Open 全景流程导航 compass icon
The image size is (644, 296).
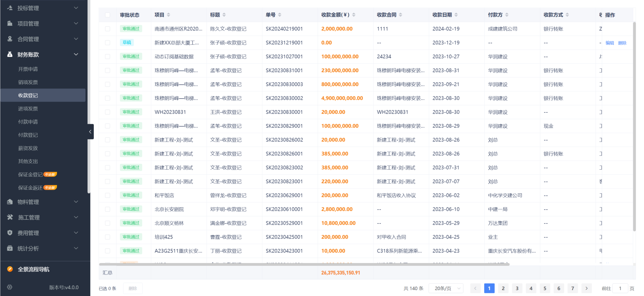(x=10, y=269)
